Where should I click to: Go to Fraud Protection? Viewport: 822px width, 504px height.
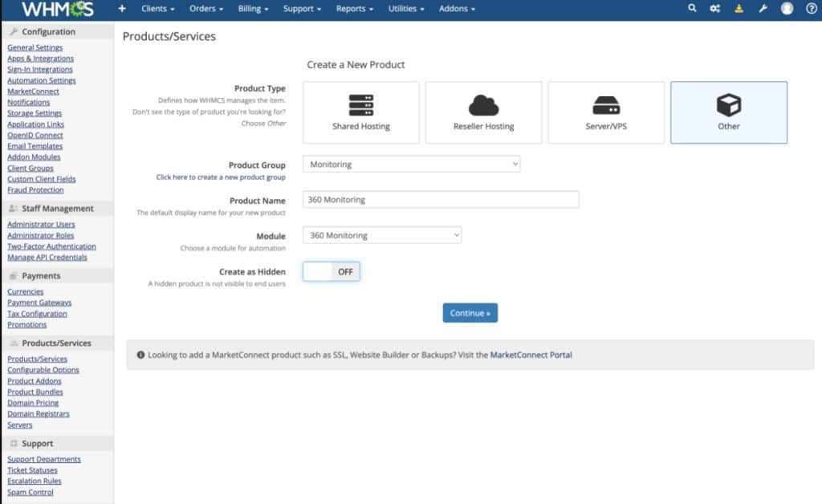tap(35, 190)
